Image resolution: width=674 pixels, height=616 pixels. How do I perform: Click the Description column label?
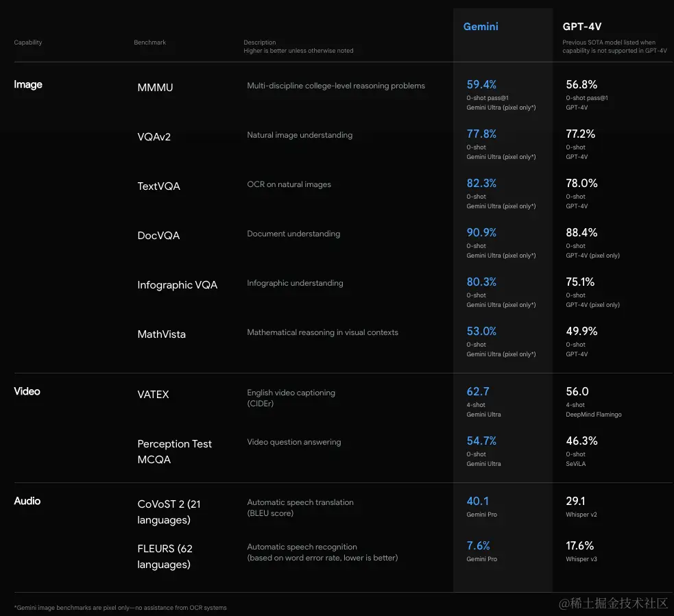coord(260,42)
